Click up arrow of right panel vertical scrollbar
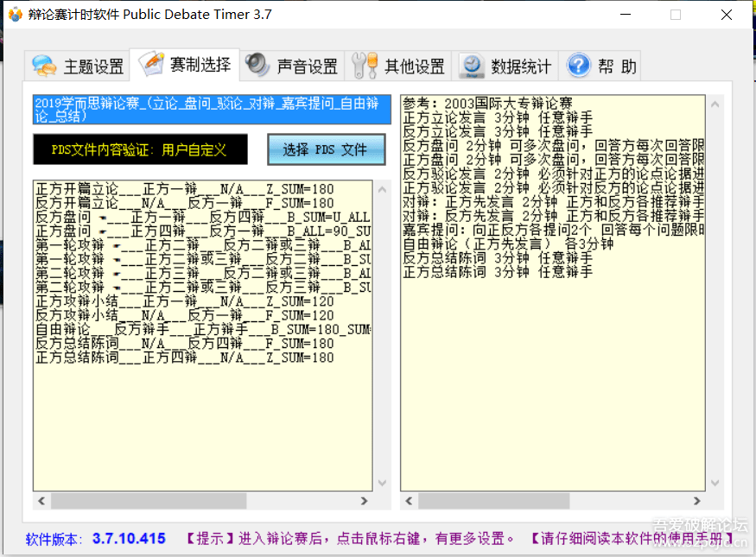756x557 pixels. 714,104
